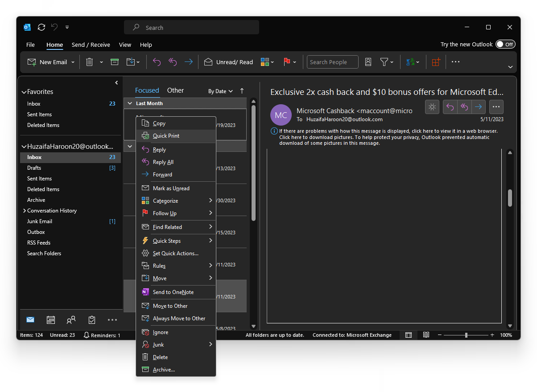Image resolution: width=537 pixels, height=392 pixels.
Task: Switch to Reading view in status bar
Action: pyautogui.click(x=426, y=335)
